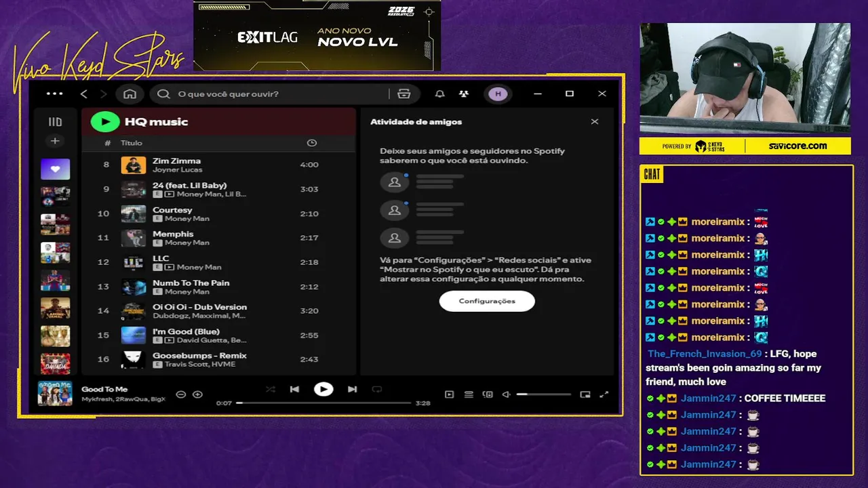The width and height of the screenshot is (868, 488).
Task: Add Good To Me to library
Action: [x=197, y=394]
